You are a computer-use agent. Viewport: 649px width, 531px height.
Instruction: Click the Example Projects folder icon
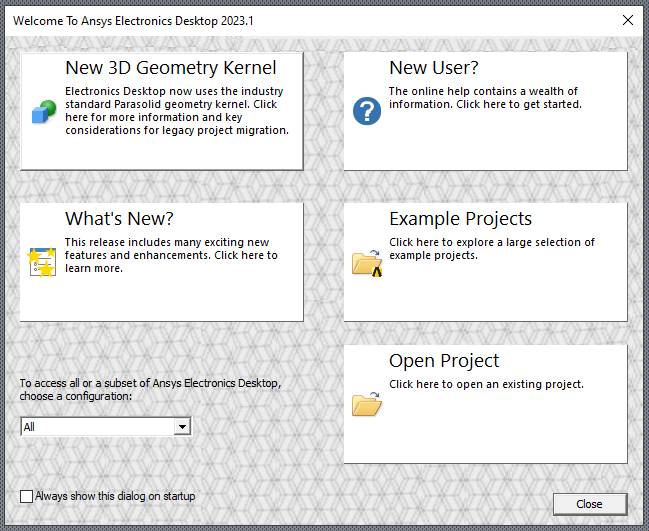(367, 263)
